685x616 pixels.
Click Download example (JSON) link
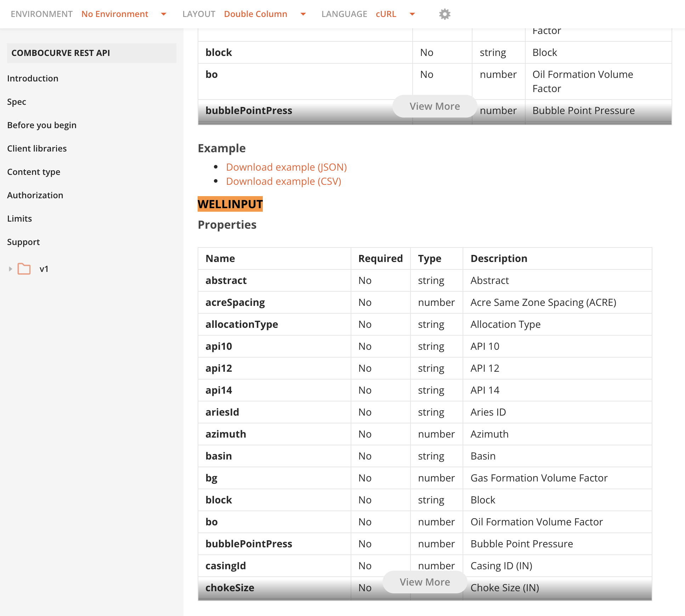(x=286, y=167)
